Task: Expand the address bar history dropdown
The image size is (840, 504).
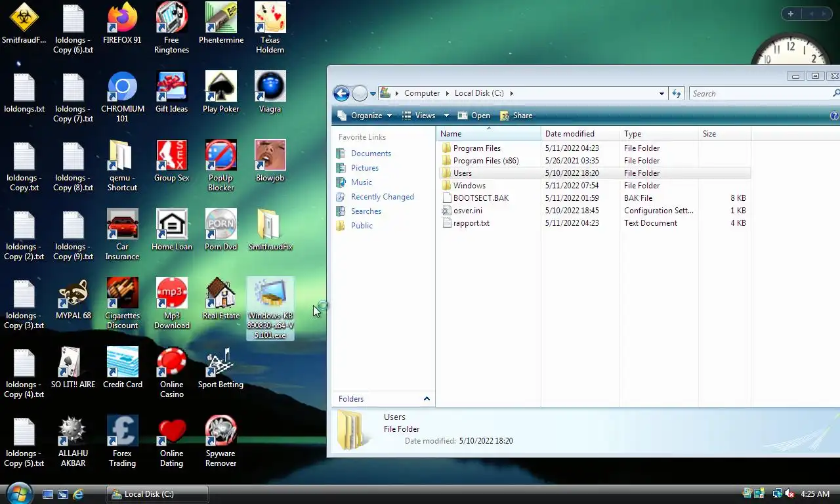Action: [661, 94]
